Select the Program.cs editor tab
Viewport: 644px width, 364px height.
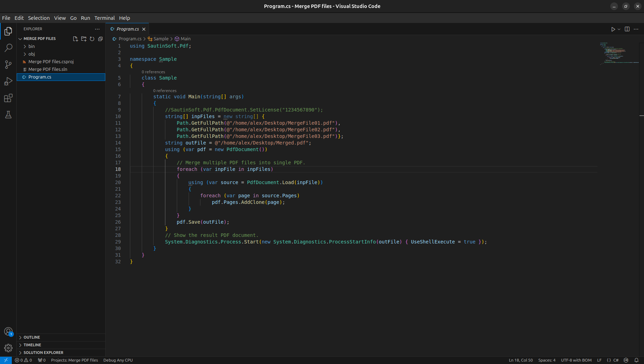[x=127, y=29]
